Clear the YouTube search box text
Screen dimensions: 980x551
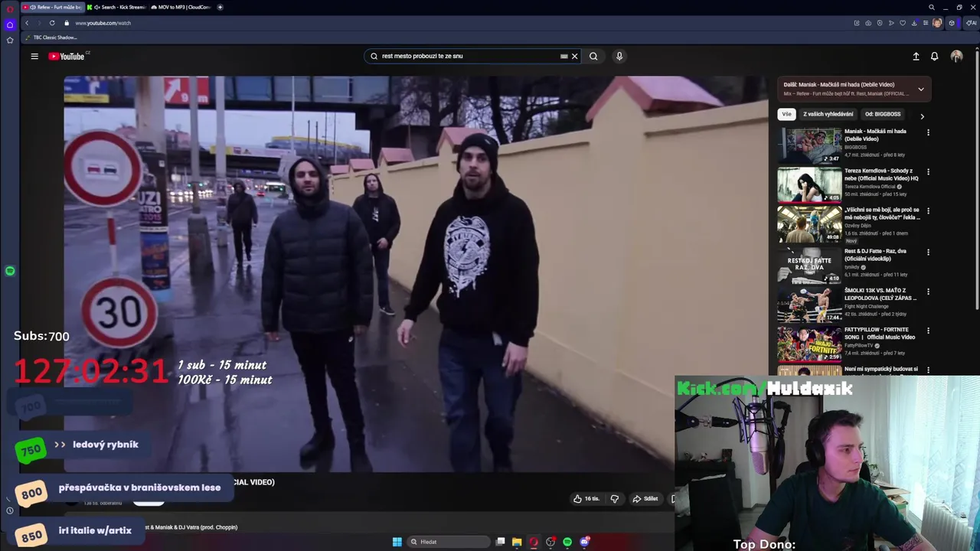click(x=574, y=56)
